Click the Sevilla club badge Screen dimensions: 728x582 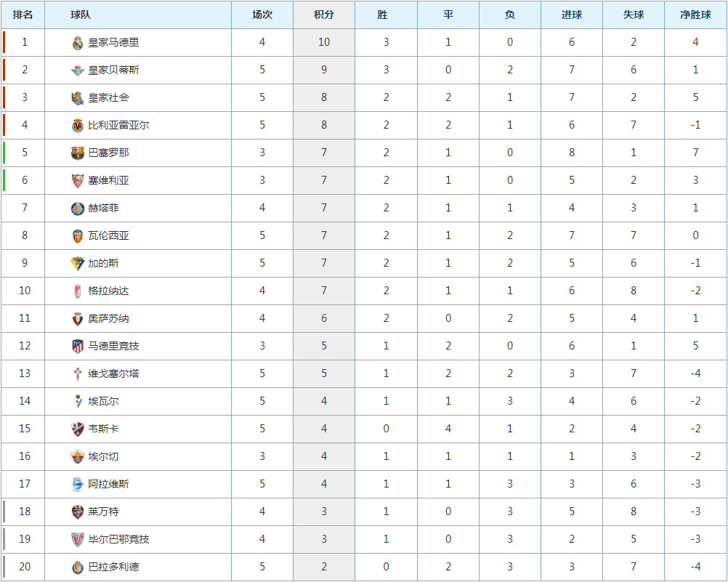point(78,181)
